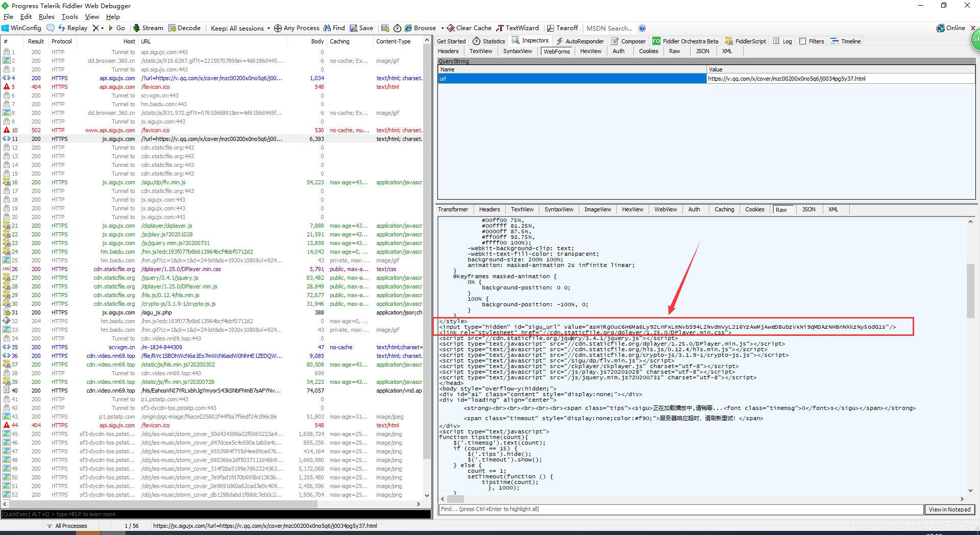980x535 pixels.
Task: Select the response Transformer tab
Action: coord(453,209)
